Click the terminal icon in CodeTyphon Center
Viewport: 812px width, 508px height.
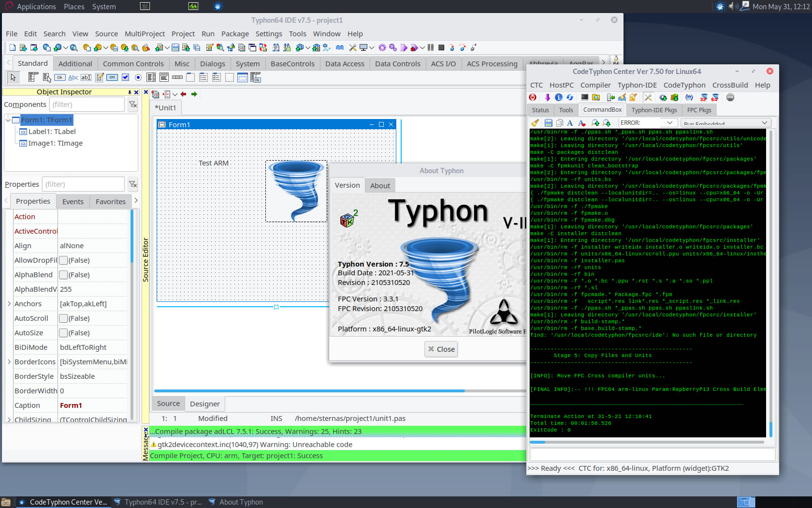pos(584,97)
